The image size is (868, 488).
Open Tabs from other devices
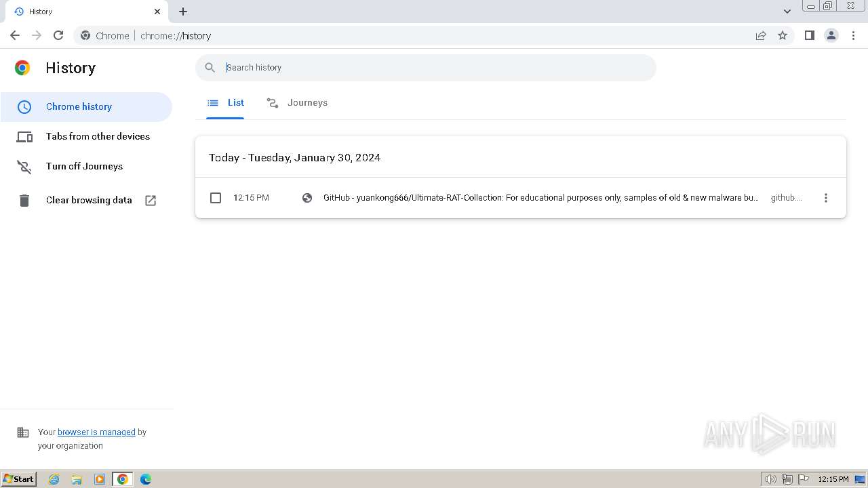click(x=86, y=136)
